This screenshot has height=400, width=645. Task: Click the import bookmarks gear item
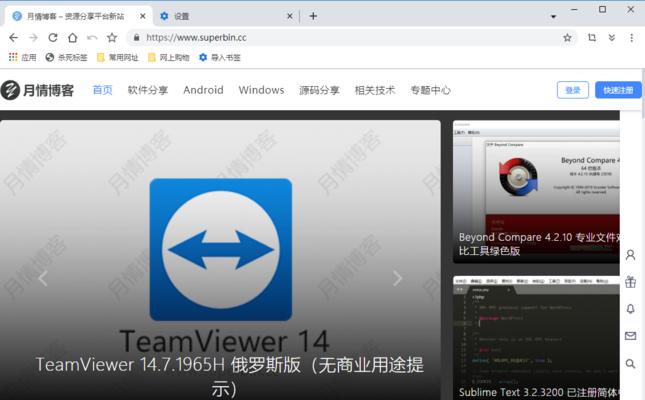click(x=220, y=57)
